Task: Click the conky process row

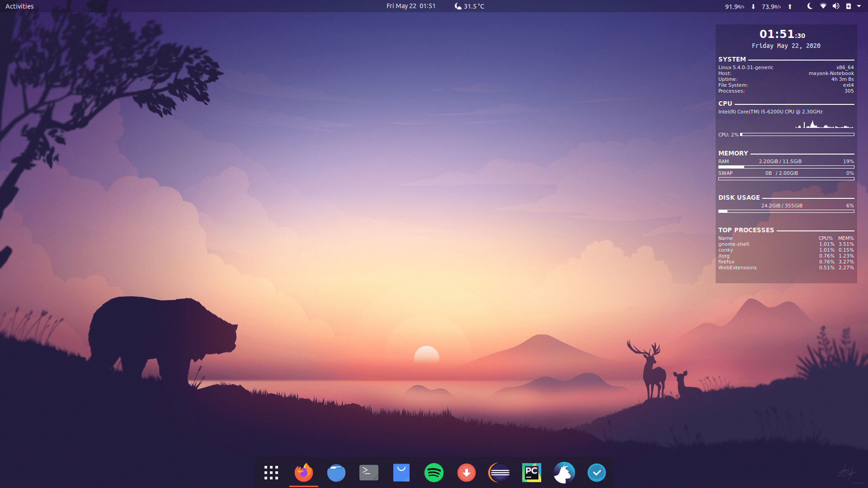Action: (786, 250)
